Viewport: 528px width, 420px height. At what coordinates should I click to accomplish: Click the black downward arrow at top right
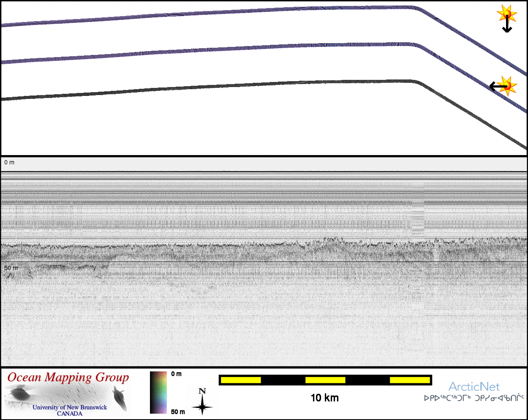[x=507, y=25]
